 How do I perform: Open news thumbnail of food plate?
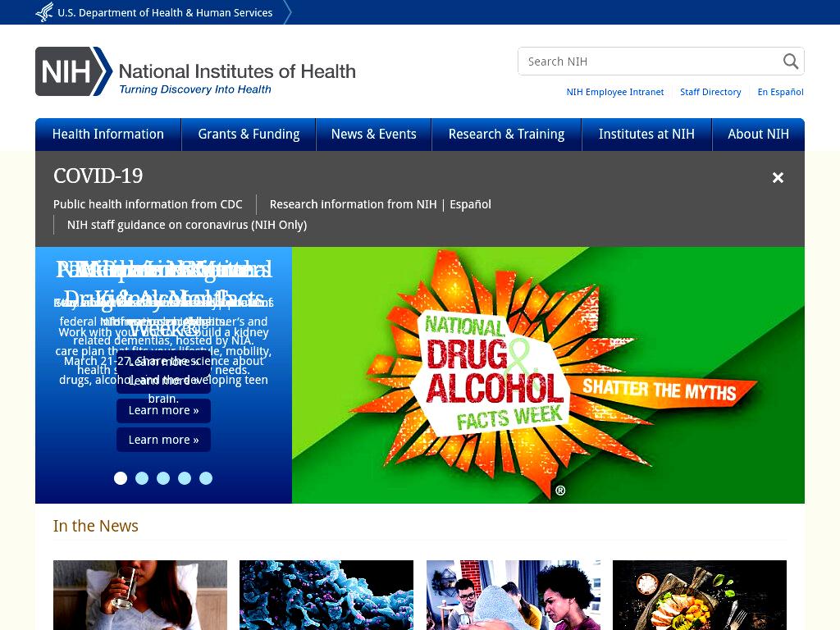coord(700,596)
